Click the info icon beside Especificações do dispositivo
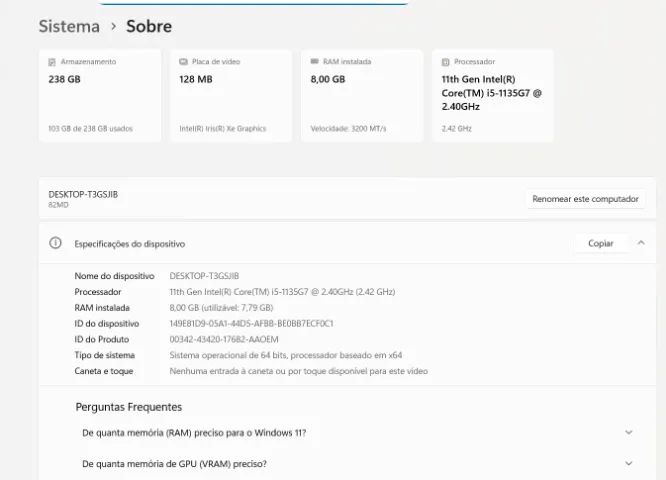 tap(57, 243)
